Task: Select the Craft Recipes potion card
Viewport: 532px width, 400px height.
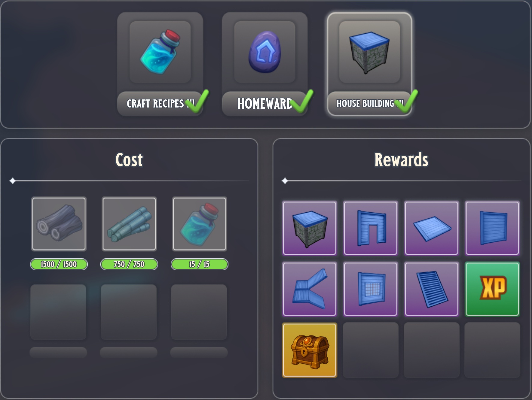Action: click(160, 64)
